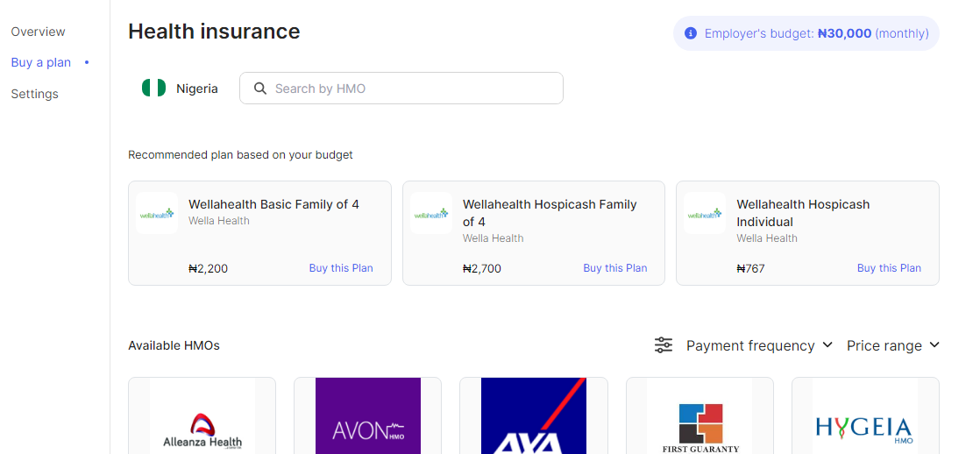The image size is (980, 454).
Task: Focus the Search by HMO field
Action: [x=412, y=89]
